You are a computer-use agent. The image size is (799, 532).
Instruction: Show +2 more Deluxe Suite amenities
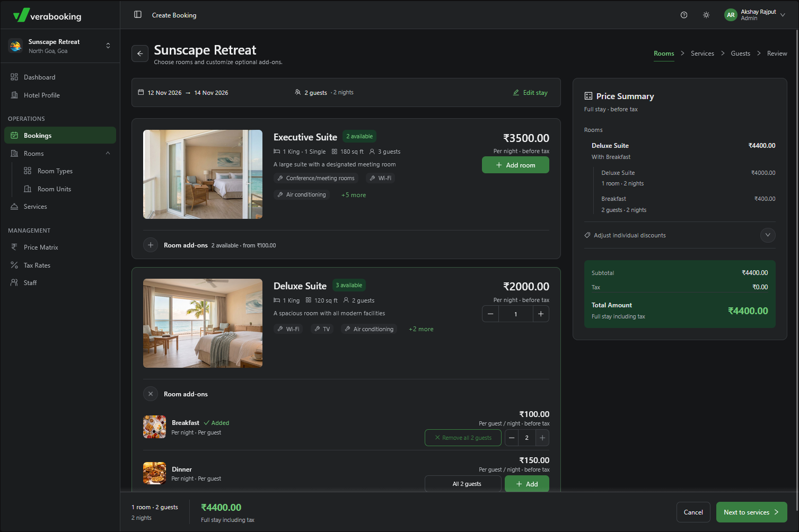pos(421,329)
